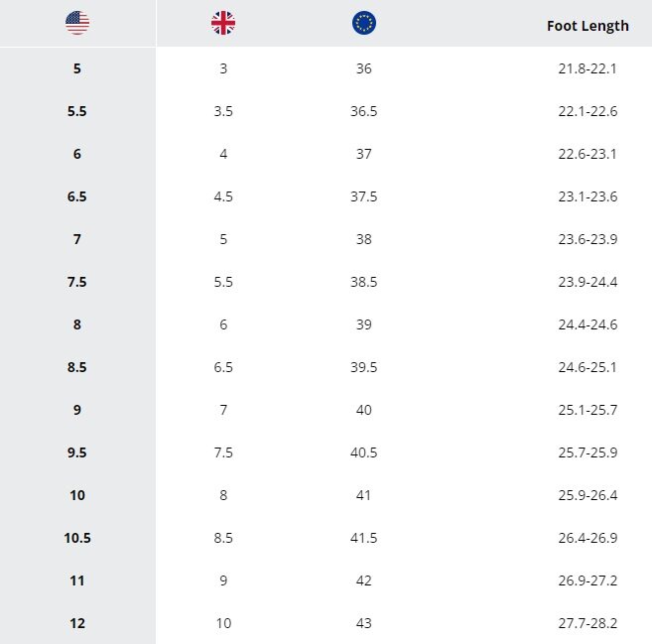Click foot length 25.1-25.7 value

tap(587, 410)
